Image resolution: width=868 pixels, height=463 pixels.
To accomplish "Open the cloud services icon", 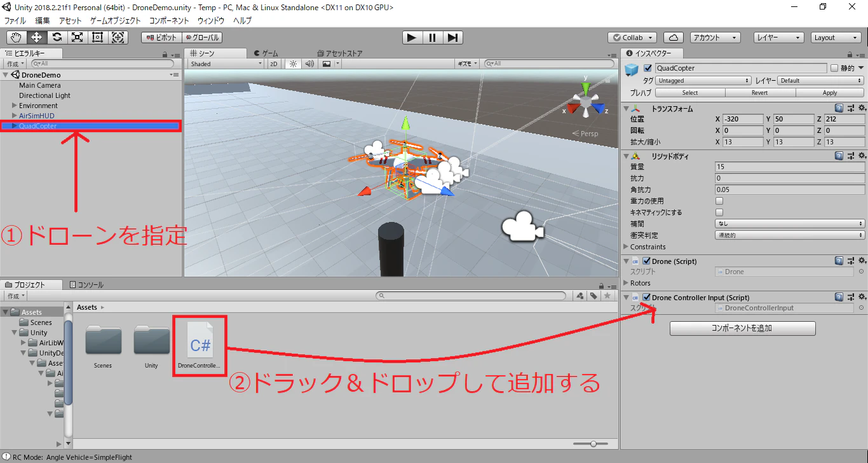I will tap(673, 38).
